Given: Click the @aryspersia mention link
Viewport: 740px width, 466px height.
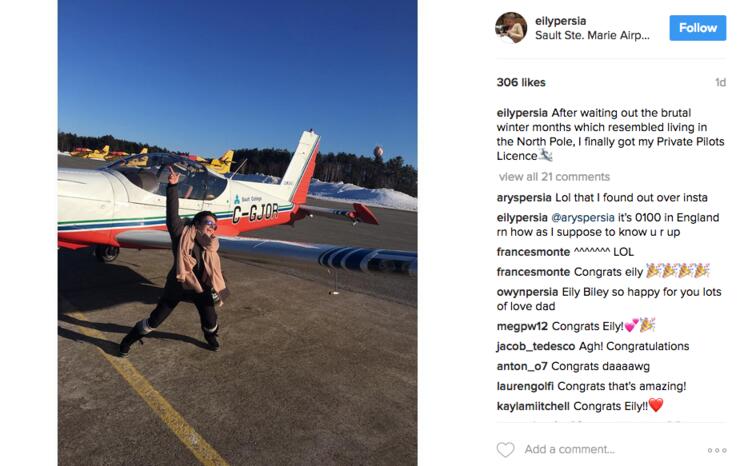Looking at the screenshot, I should tap(583, 218).
